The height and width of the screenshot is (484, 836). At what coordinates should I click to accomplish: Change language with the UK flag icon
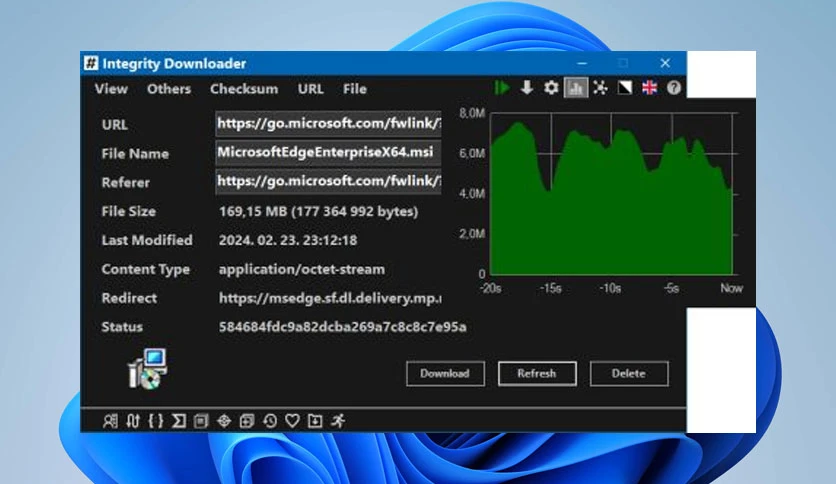pos(649,88)
